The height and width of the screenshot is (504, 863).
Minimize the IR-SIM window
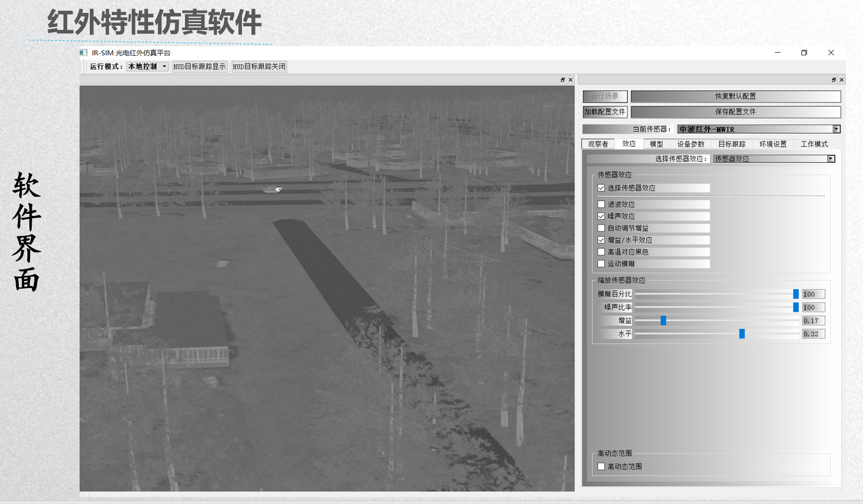(x=778, y=53)
